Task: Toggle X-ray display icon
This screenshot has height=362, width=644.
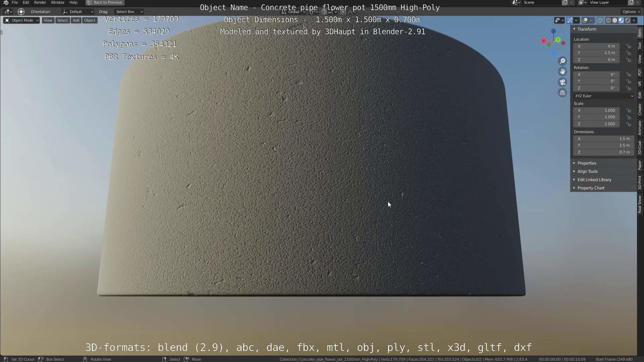Action: click(x=600, y=20)
